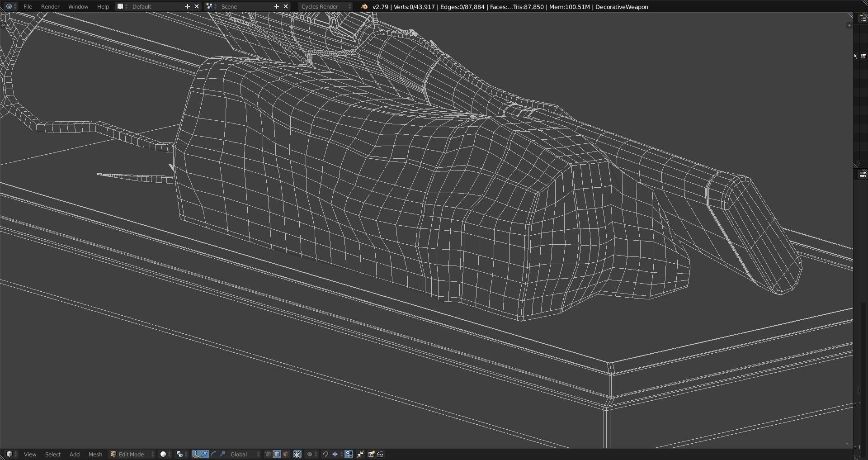The width and height of the screenshot is (868, 460).
Task: Delete the current Scene
Action: click(286, 6)
